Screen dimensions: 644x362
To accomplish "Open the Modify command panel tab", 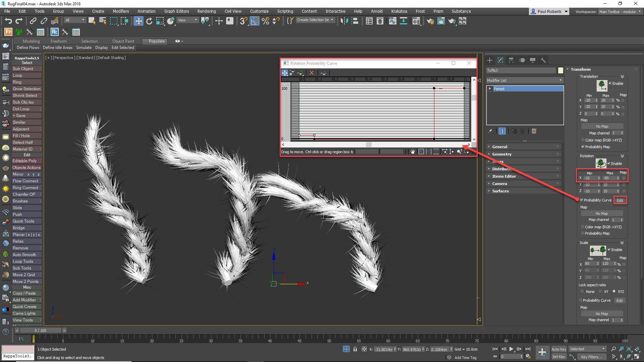I will tap(500, 60).
